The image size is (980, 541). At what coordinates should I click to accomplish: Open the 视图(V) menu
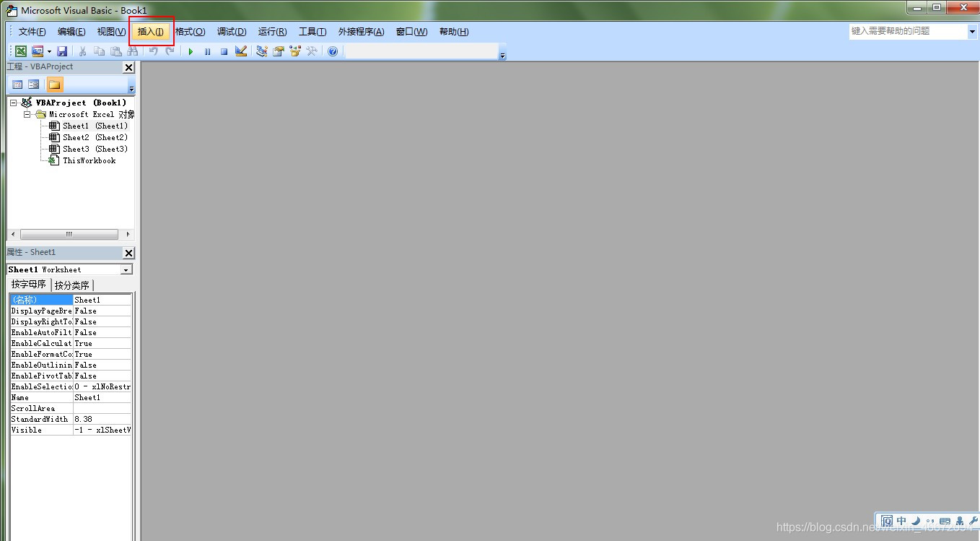tap(111, 32)
